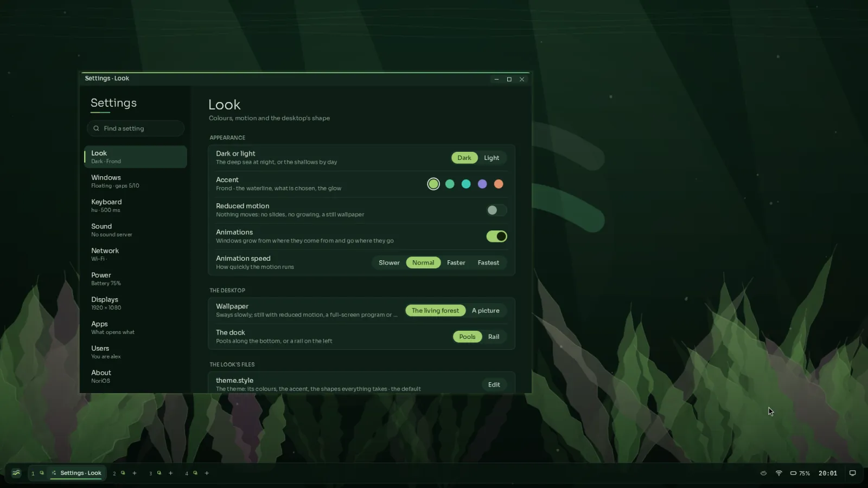
Task: Switch to workspace 4 in the dock
Action: pyautogui.click(x=187, y=473)
